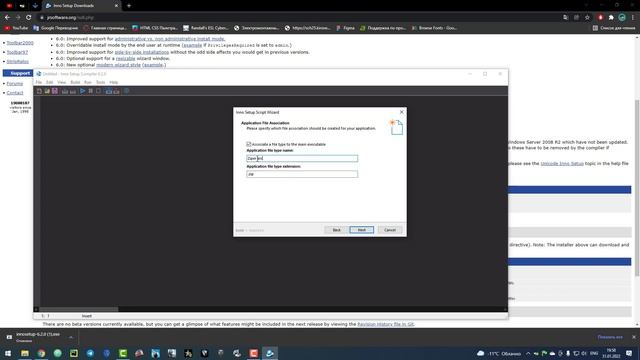Open the Run menu in Inno Setup Compiler
The height and width of the screenshot is (360, 640).
[x=88, y=82]
